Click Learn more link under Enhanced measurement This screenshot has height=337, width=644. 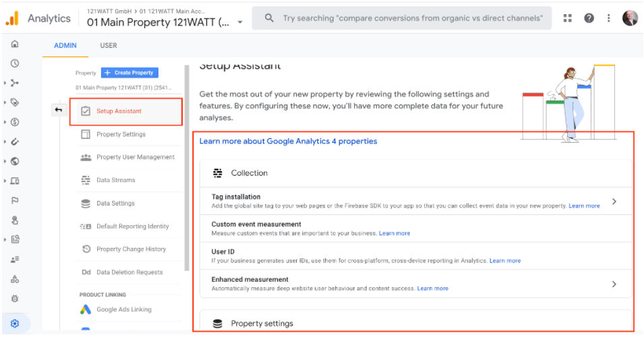click(432, 288)
